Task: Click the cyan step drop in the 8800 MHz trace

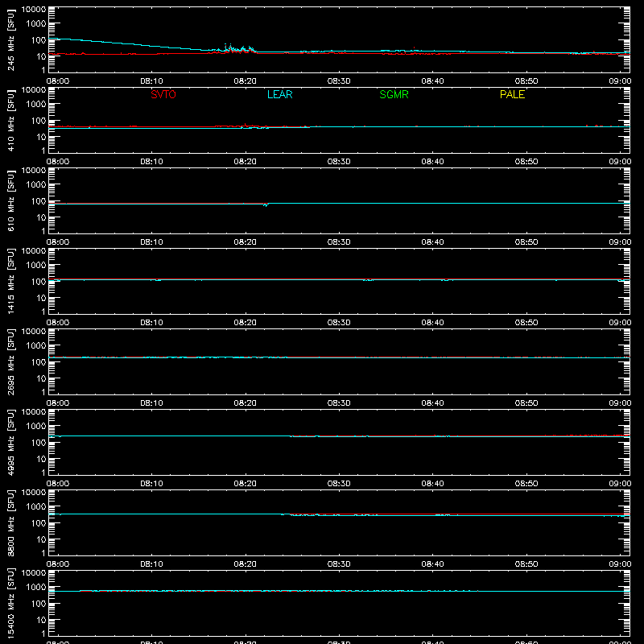Action: tap(290, 514)
